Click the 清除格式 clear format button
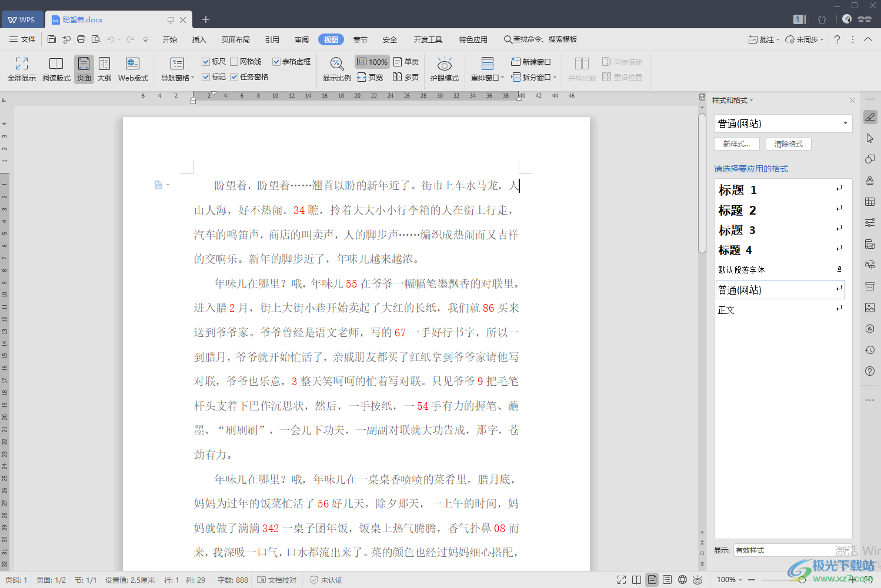Viewport: 881px width, 588px height. pos(788,144)
